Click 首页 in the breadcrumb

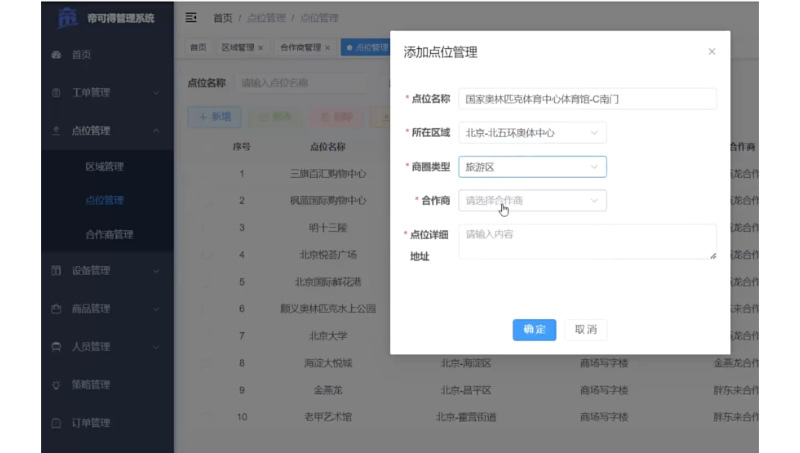[222, 18]
